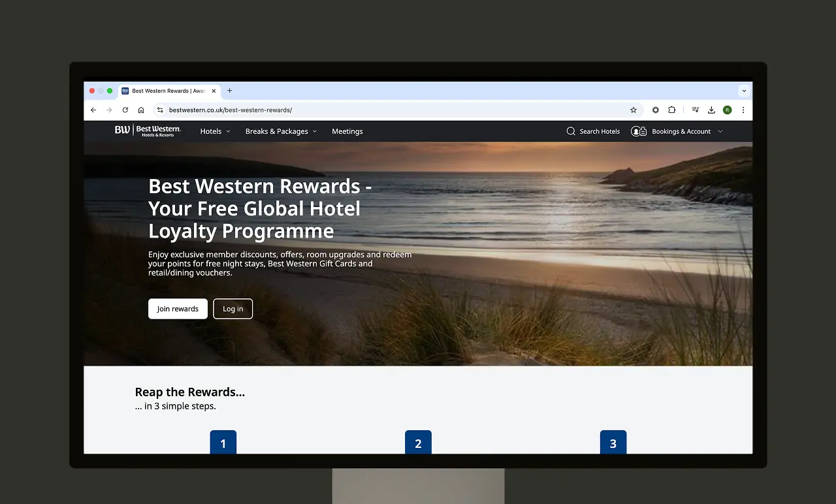Screen dimensions: 836x504
Task: Click the step 2 number badge
Action: 418,442
